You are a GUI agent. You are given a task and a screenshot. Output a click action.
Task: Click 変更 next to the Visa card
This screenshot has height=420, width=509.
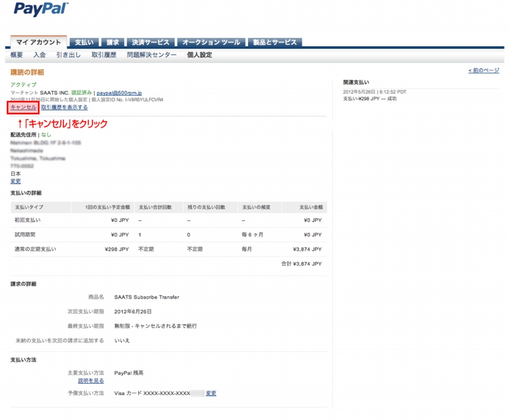click(211, 393)
